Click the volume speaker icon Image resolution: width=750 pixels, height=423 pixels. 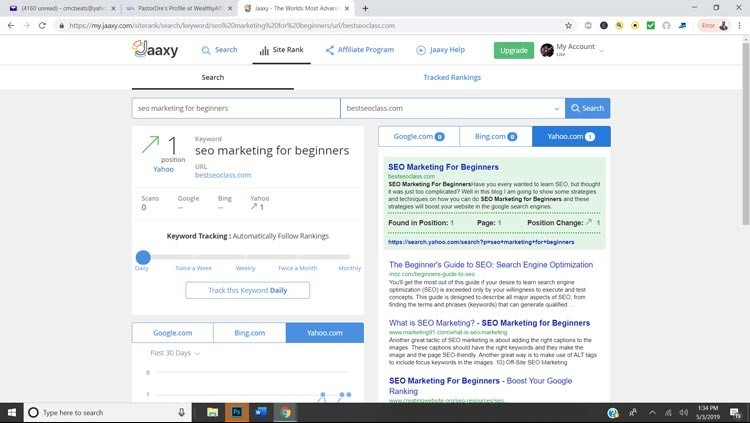tap(684, 412)
